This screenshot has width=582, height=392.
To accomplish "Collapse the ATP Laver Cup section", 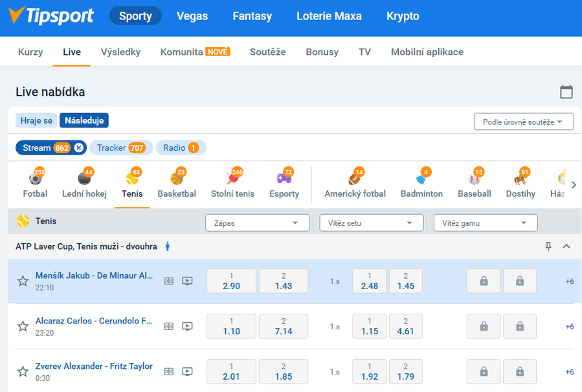I will point(566,246).
